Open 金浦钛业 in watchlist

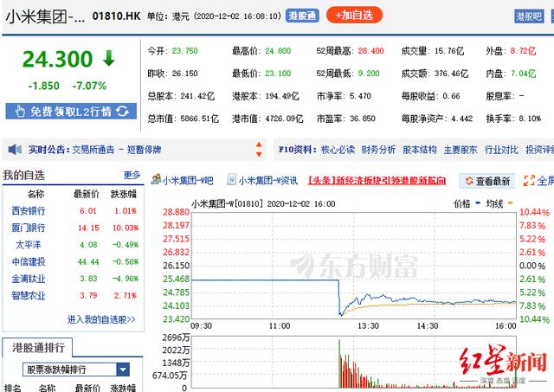(29, 279)
